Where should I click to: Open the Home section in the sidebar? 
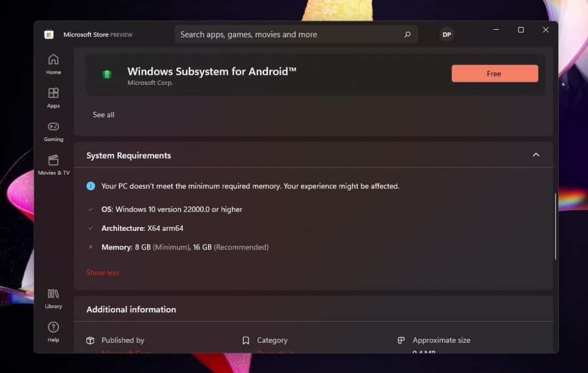pyautogui.click(x=53, y=63)
